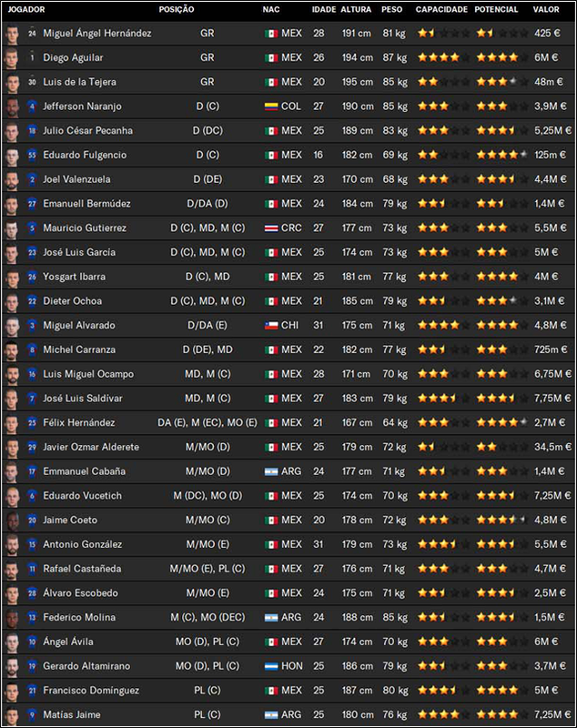The width and height of the screenshot is (577, 728).
Task: Open player Gerardo Altamirano's name
Action: (x=86, y=666)
